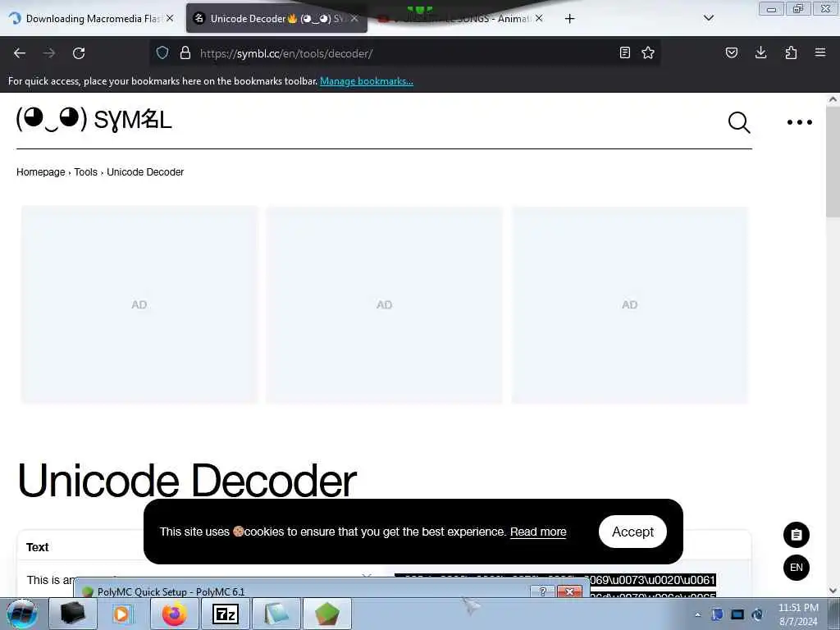Viewport: 840px width, 630px height.
Task: Bookmark this page with star
Action: 648,52
